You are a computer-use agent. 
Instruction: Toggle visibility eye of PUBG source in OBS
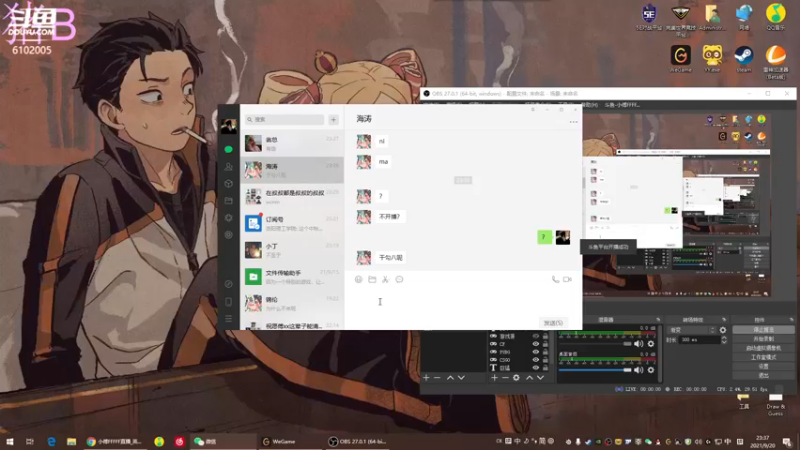[x=536, y=352]
